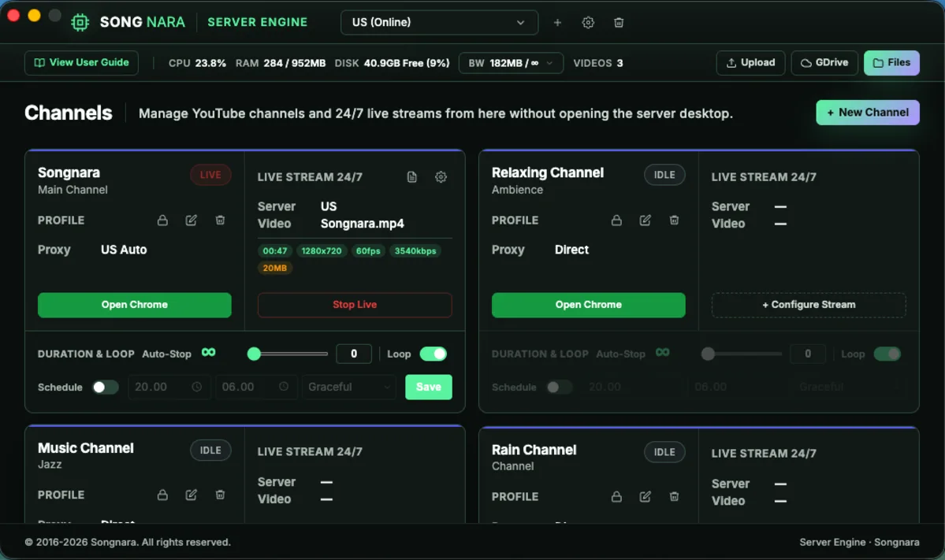The height and width of the screenshot is (560, 945).
Task: Click the Upload button
Action: pos(750,63)
